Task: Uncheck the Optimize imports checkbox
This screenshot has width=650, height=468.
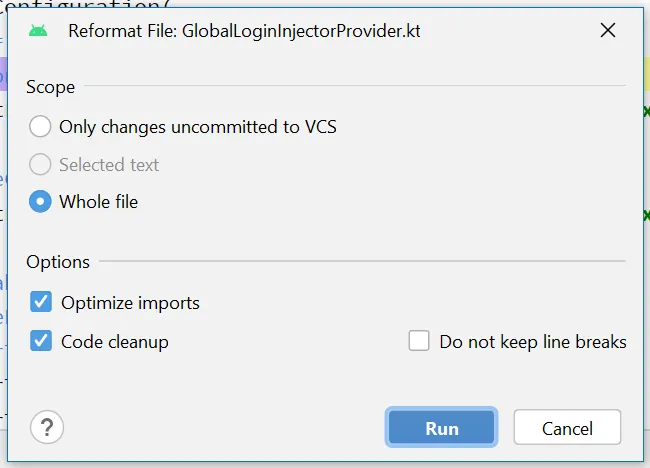Action: (41, 302)
